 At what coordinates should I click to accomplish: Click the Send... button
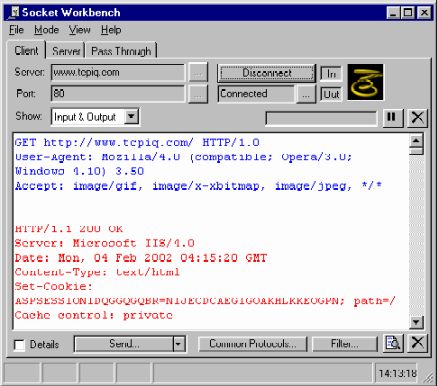click(x=124, y=344)
